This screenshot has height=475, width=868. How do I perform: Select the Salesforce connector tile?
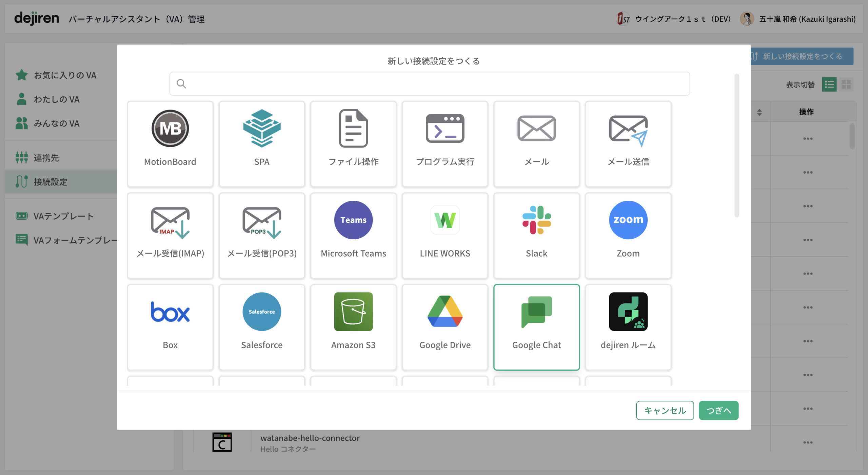click(x=262, y=327)
